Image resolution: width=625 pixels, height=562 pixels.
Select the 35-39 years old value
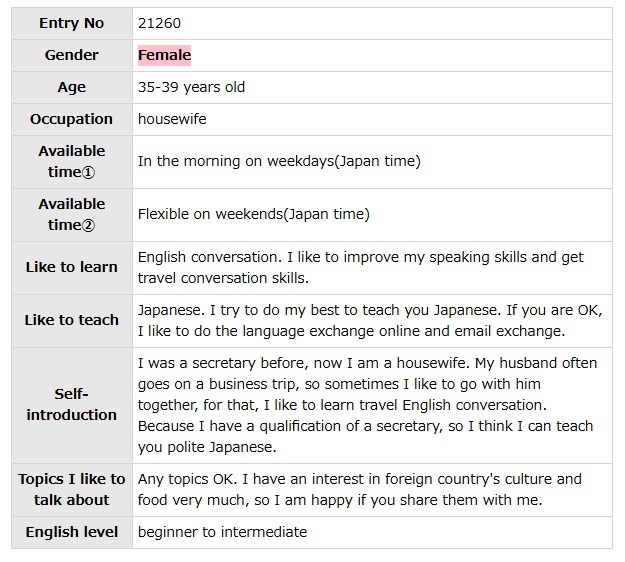[x=191, y=87]
